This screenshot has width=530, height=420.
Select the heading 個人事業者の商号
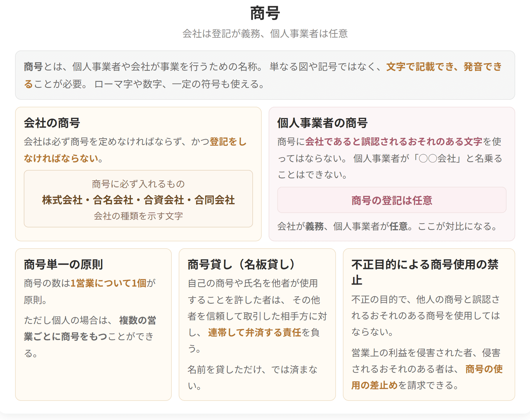pyautogui.click(x=322, y=123)
